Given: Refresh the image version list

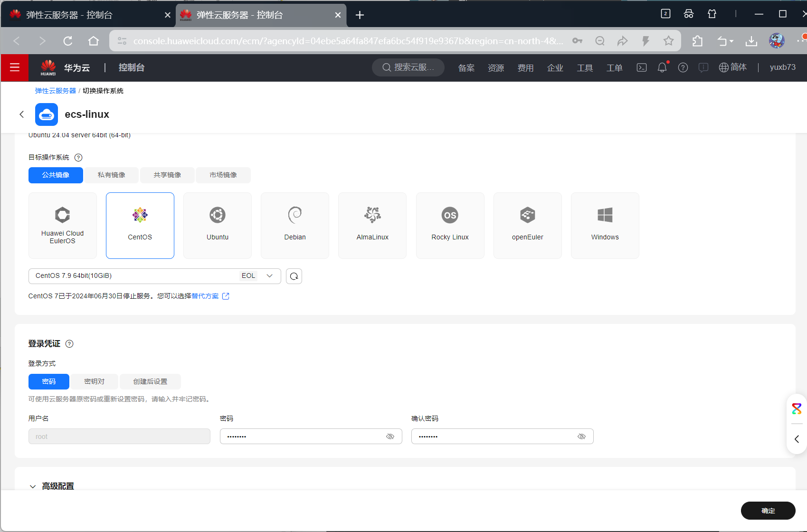Looking at the screenshot, I should pos(294,276).
